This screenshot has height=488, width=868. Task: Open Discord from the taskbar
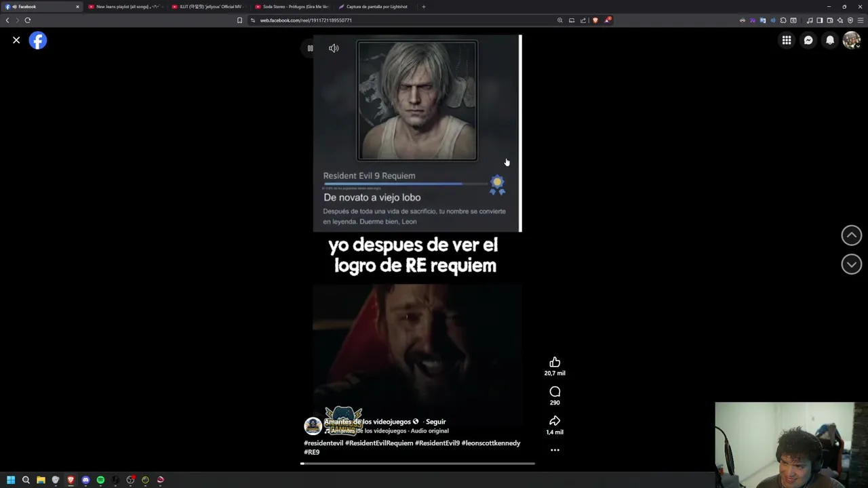point(85,480)
